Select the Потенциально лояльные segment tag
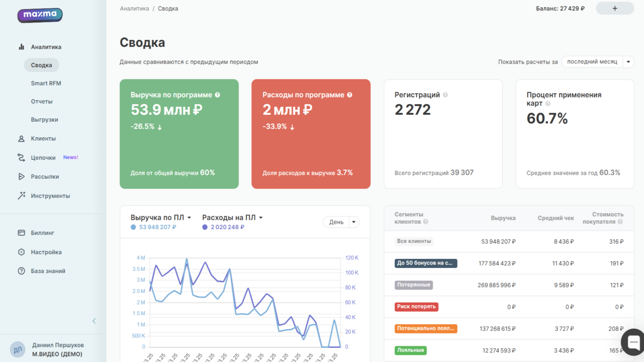This screenshot has height=362, width=644. tap(426, 329)
